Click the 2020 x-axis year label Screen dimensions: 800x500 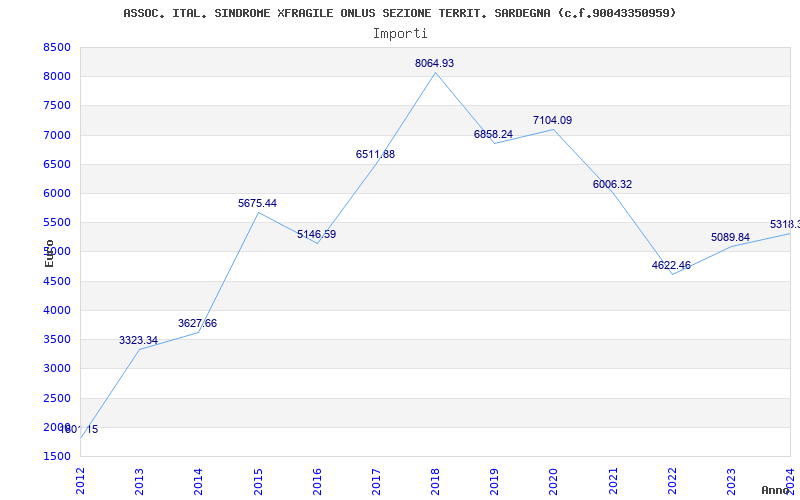click(554, 481)
